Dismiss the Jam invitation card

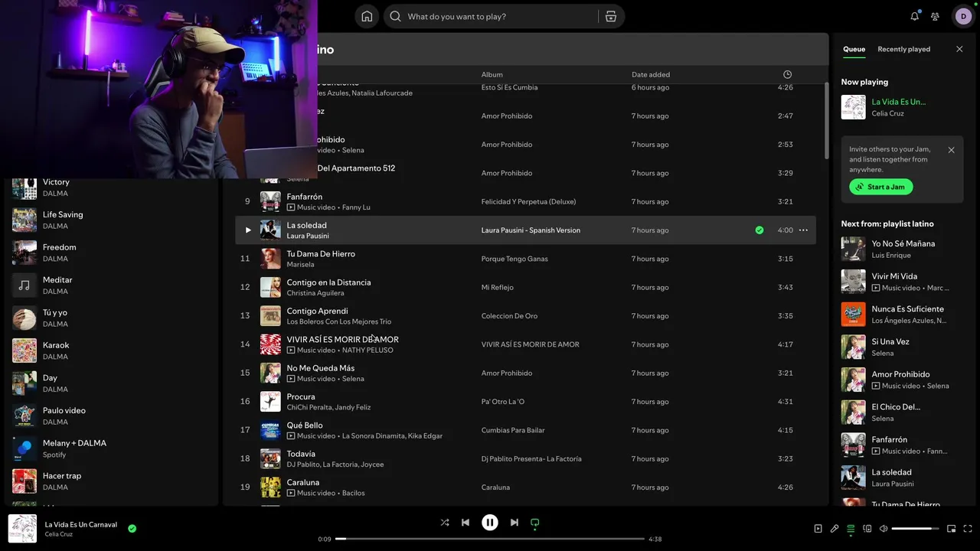(x=951, y=150)
